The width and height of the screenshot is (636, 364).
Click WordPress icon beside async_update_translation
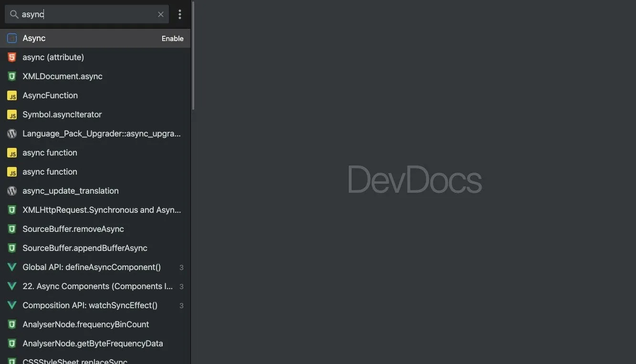tap(12, 191)
